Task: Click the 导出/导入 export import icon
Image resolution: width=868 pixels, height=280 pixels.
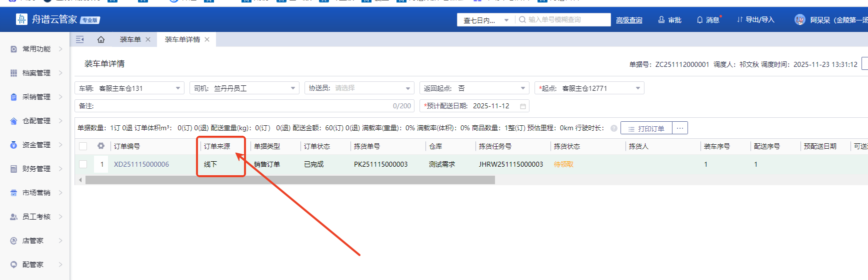Action: tap(739, 20)
